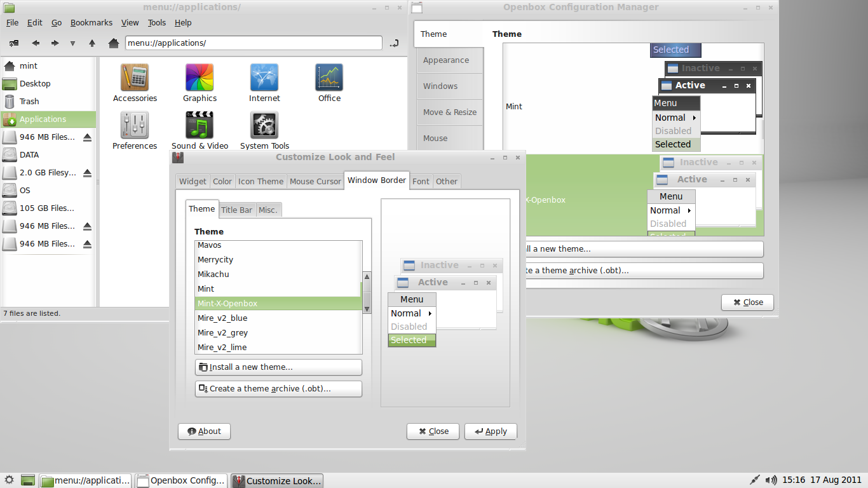868x488 pixels.
Task: Switch to the Icon Theme tab
Action: 261,181
